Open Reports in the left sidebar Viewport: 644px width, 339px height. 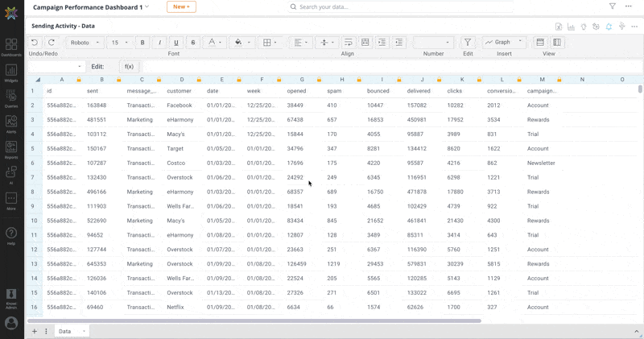[11, 149]
